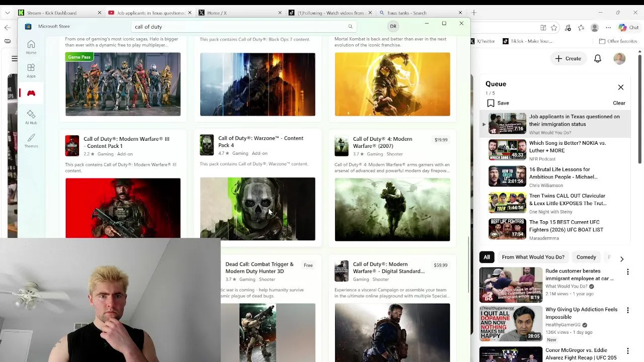Expand Other favorites folder
The height and width of the screenshot is (362, 644).
(x=618, y=41)
